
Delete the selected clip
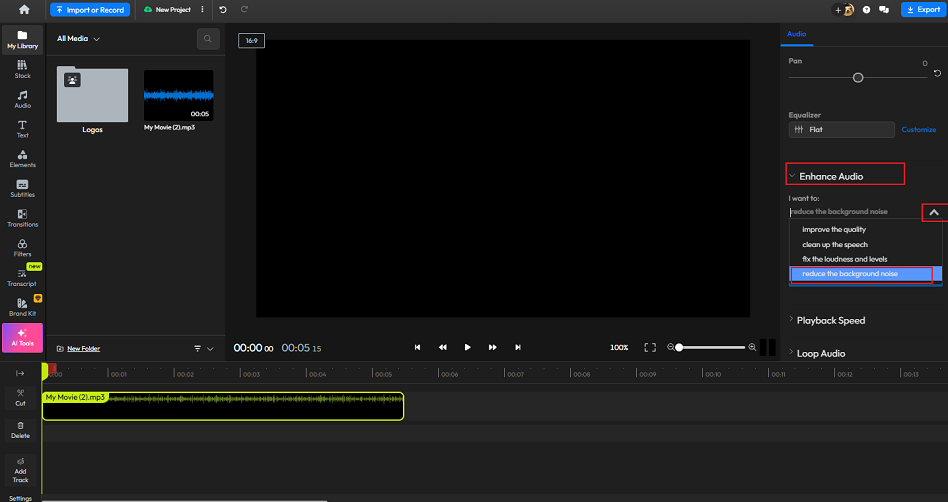[x=21, y=430]
